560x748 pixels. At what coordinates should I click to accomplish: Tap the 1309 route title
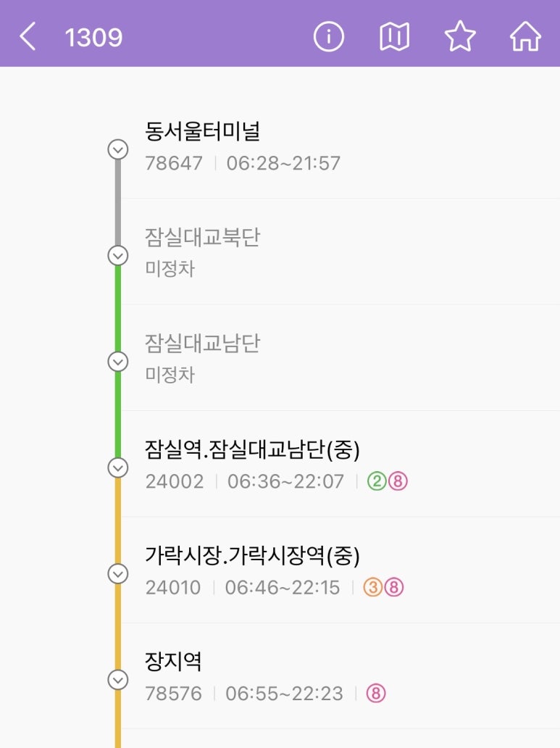(x=93, y=37)
